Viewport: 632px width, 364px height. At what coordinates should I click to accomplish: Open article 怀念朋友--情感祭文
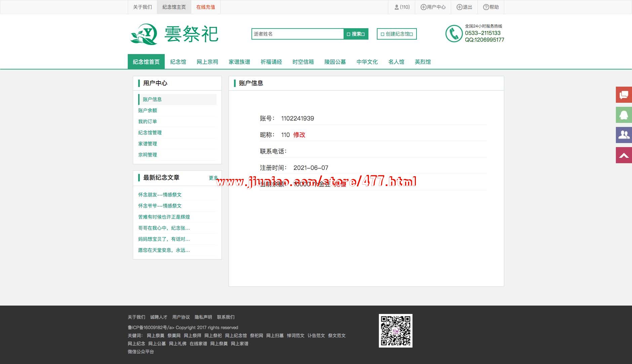pyautogui.click(x=160, y=195)
